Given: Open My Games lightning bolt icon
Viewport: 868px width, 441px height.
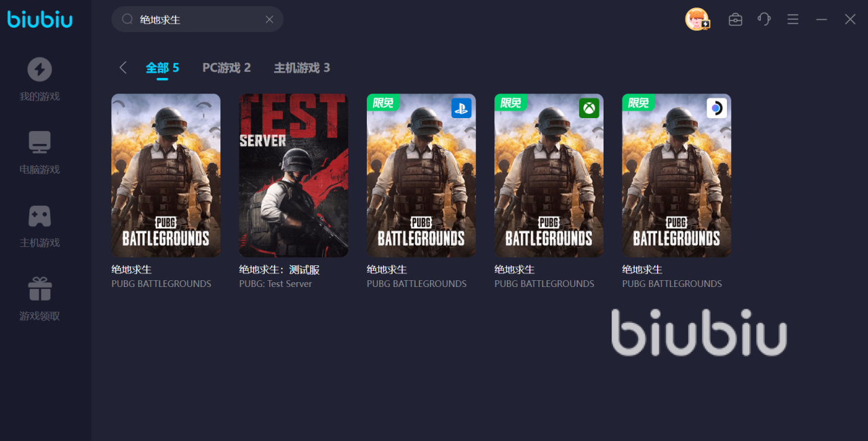Looking at the screenshot, I should [x=39, y=69].
